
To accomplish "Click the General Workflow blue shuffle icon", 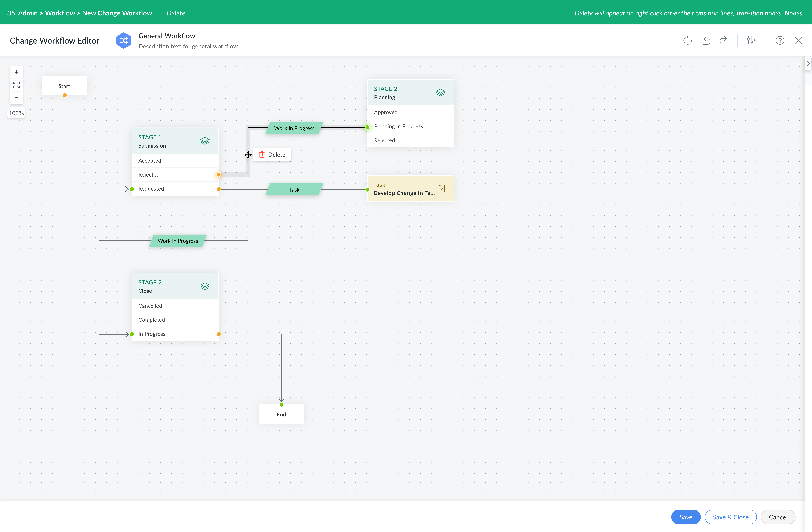I will (123, 41).
